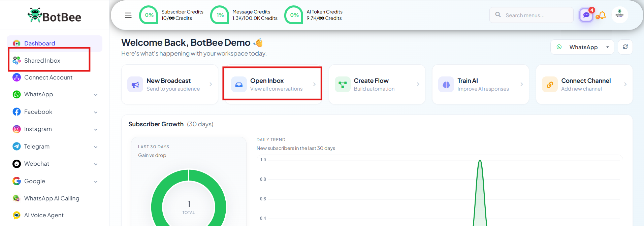Click the '10/∞ Credits' text
The width and height of the screenshot is (644, 226).
(176, 18)
